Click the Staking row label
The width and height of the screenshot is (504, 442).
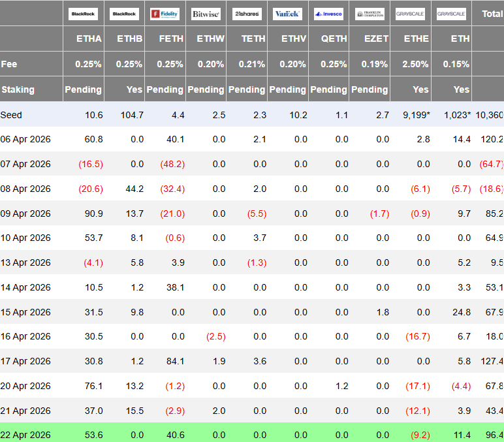[x=18, y=89]
